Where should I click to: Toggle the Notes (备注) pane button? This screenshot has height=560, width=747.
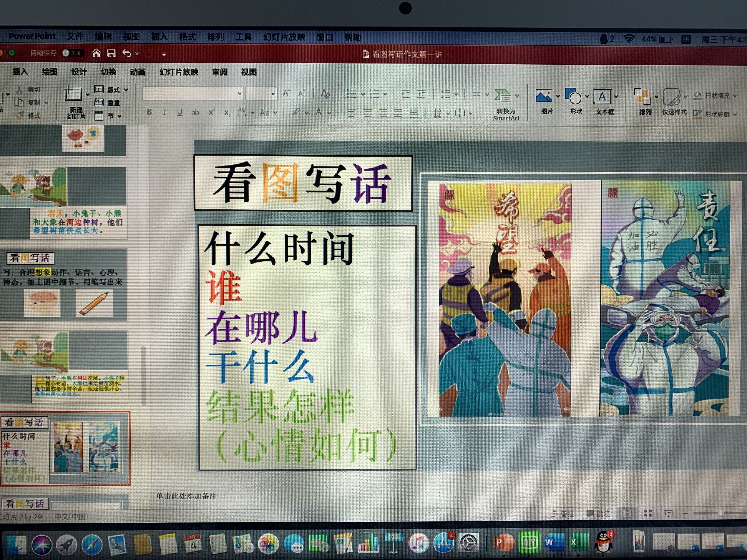pyautogui.click(x=562, y=513)
